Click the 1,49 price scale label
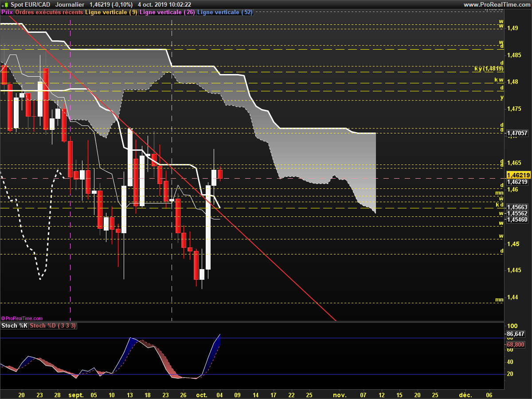This screenshot has width=532, height=399. [x=512, y=28]
